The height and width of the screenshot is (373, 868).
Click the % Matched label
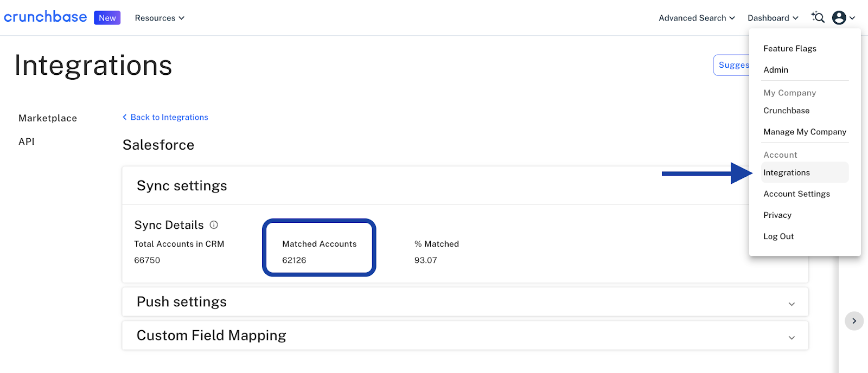point(437,244)
